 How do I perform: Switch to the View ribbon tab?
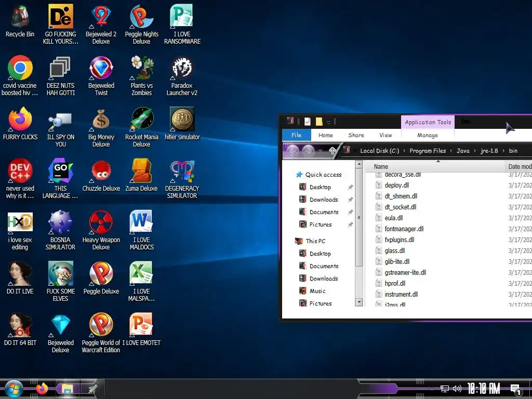385,135
